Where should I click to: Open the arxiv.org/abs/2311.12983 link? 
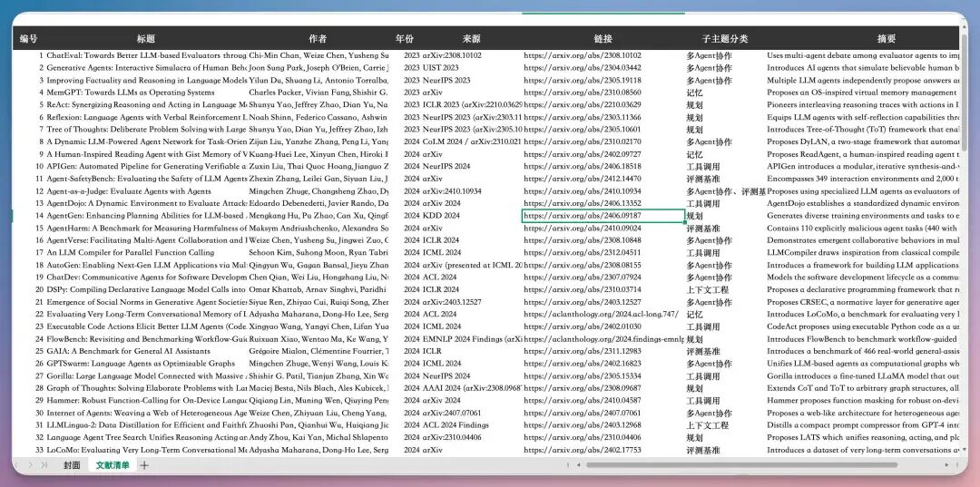pyautogui.click(x=583, y=352)
